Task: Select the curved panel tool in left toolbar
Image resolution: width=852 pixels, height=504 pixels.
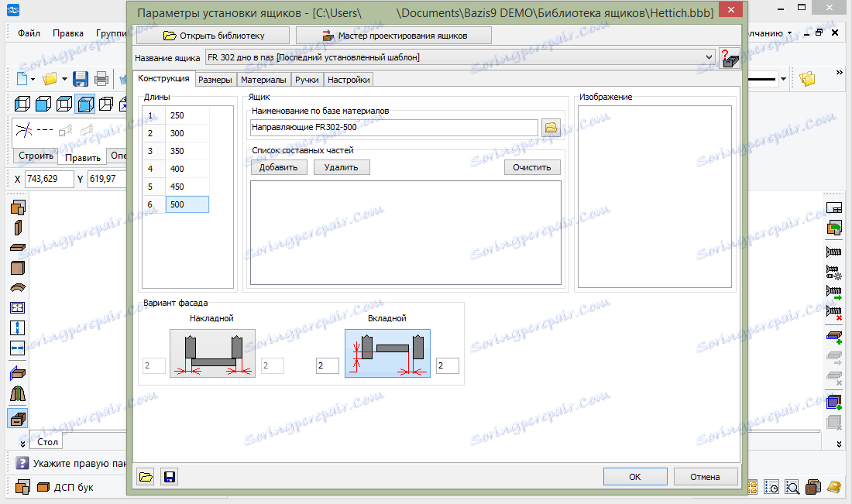Action: coord(18,288)
